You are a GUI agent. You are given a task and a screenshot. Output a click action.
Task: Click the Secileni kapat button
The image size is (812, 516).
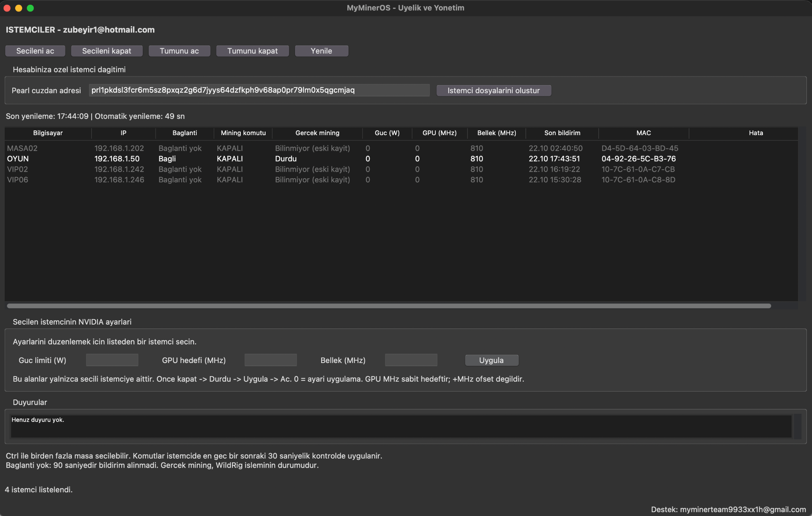tap(106, 51)
